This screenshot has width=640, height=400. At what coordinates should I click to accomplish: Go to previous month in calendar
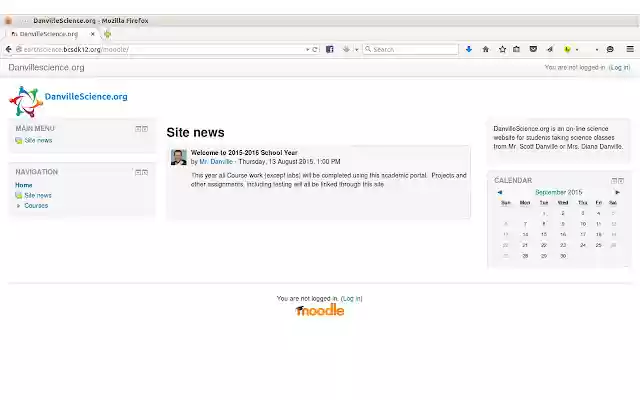point(500,192)
